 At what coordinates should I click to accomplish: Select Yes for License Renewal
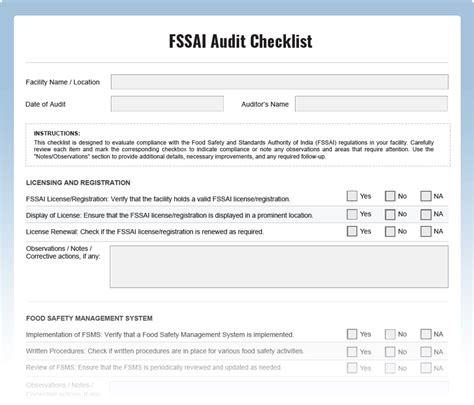[352, 231]
